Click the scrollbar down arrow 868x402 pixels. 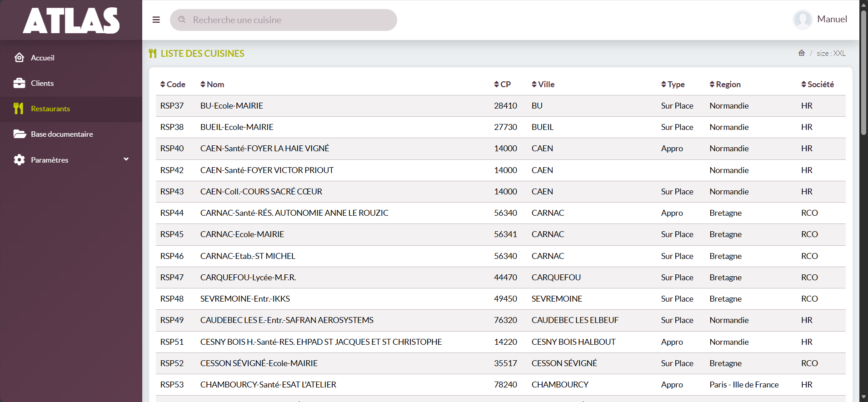point(863,397)
